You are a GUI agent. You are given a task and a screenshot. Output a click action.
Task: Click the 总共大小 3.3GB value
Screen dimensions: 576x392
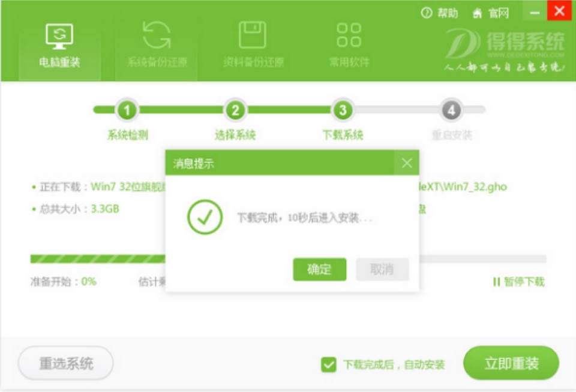click(105, 209)
